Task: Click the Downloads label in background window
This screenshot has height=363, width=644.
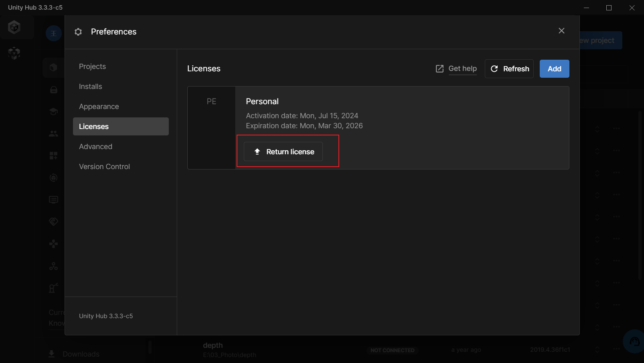Action: [81, 354]
